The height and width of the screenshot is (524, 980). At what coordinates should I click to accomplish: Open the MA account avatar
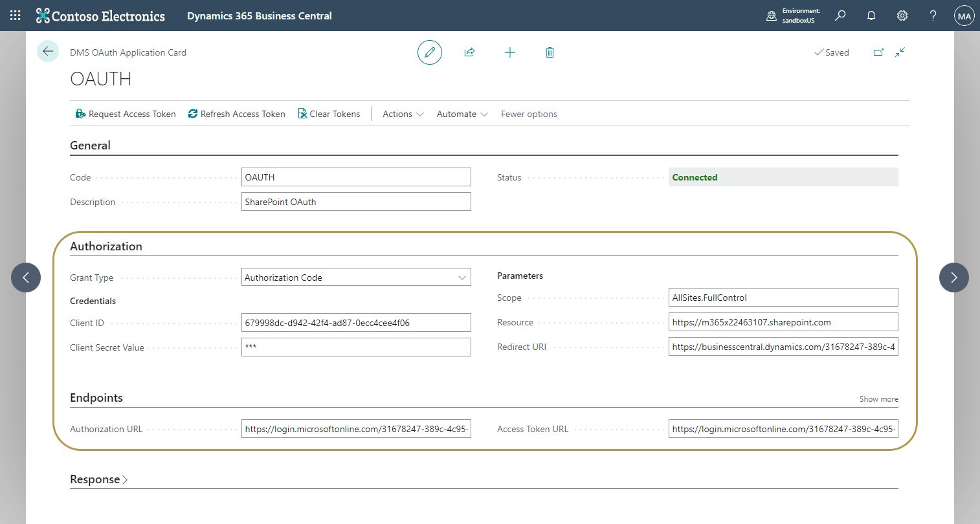[x=964, y=15]
